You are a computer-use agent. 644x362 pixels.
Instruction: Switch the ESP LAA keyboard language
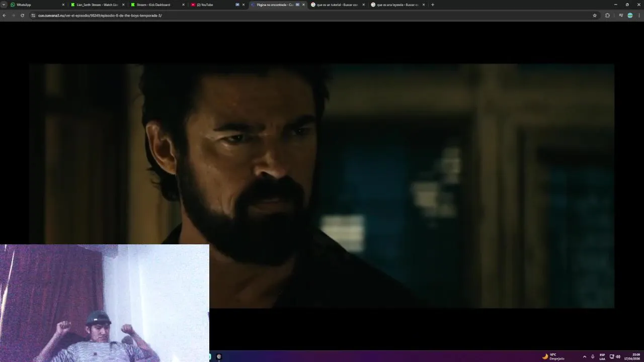click(x=602, y=356)
